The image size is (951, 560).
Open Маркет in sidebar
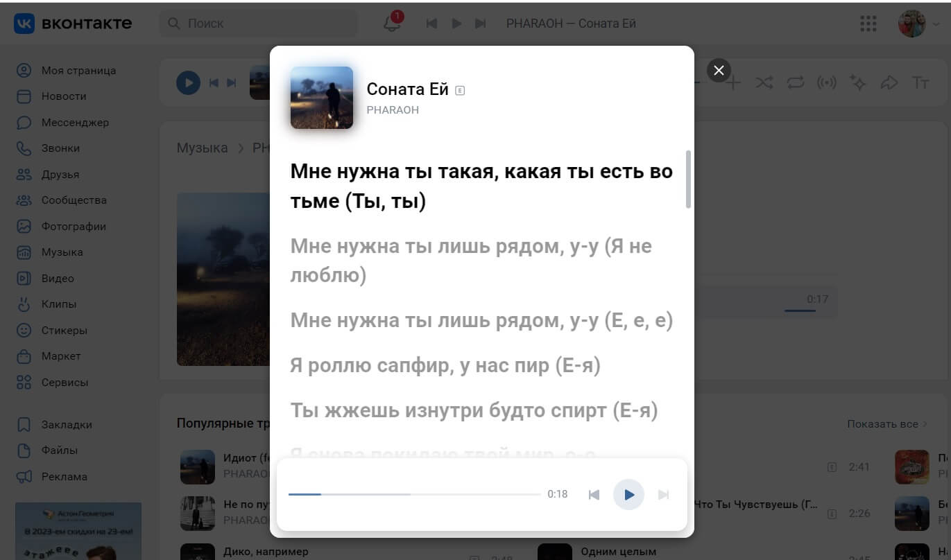(49, 356)
